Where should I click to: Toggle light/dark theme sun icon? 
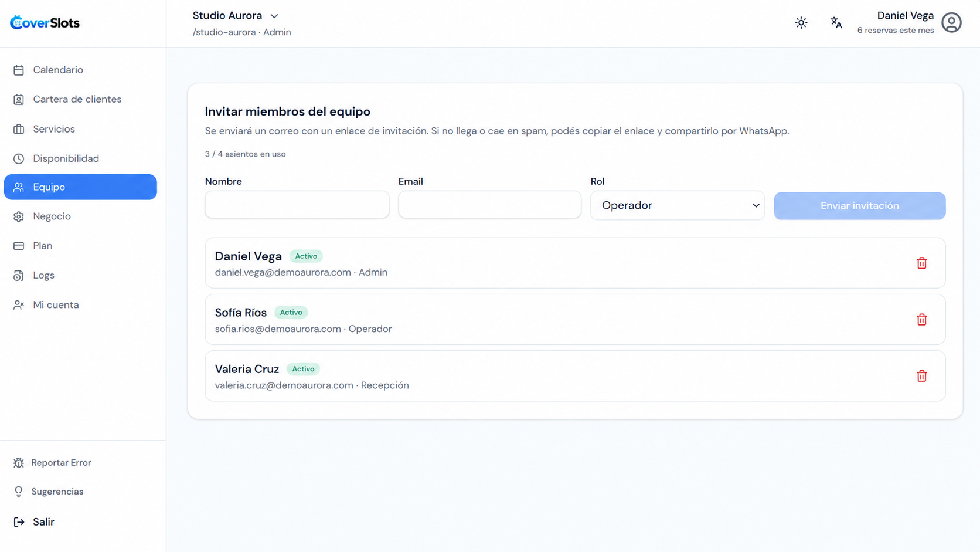801,23
